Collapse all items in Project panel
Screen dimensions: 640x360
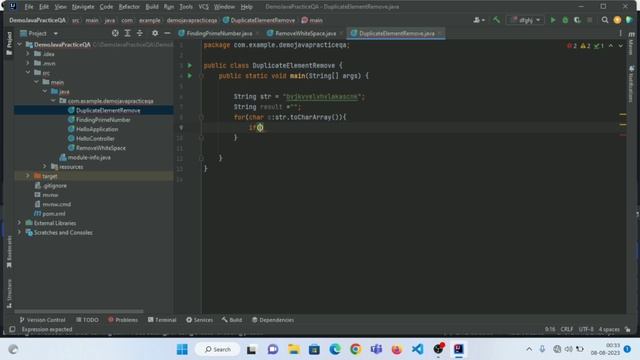click(140, 33)
